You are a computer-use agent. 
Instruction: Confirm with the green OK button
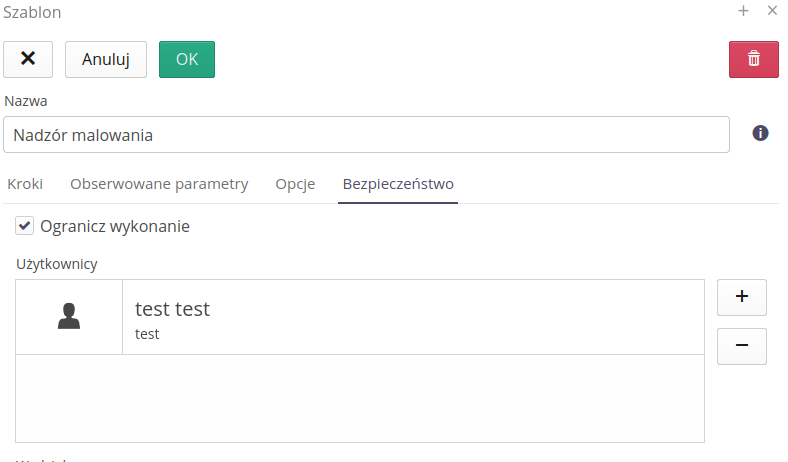click(x=187, y=59)
